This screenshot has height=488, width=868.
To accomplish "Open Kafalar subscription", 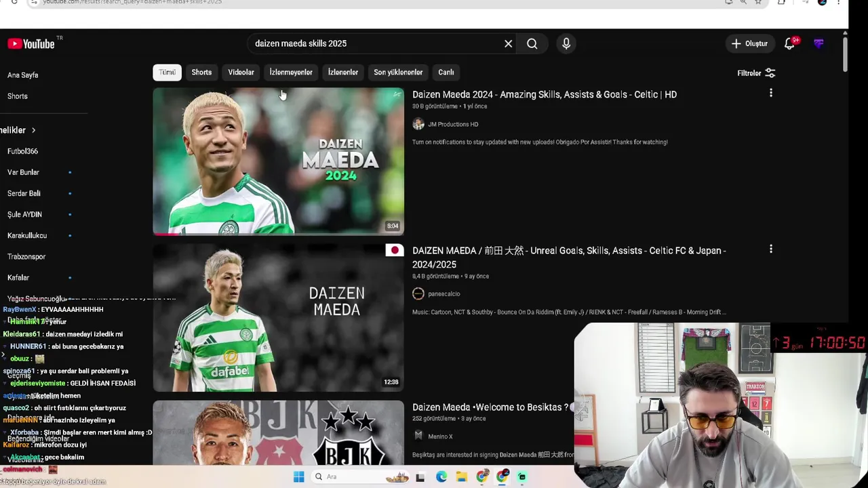I will (18, 277).
